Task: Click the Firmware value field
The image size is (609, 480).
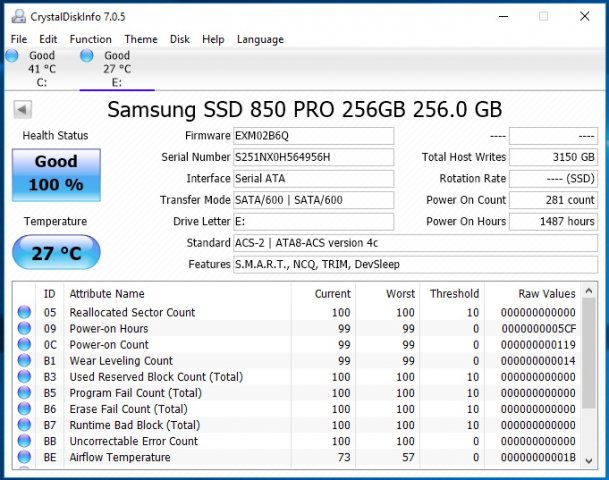Action: (313, 136)
